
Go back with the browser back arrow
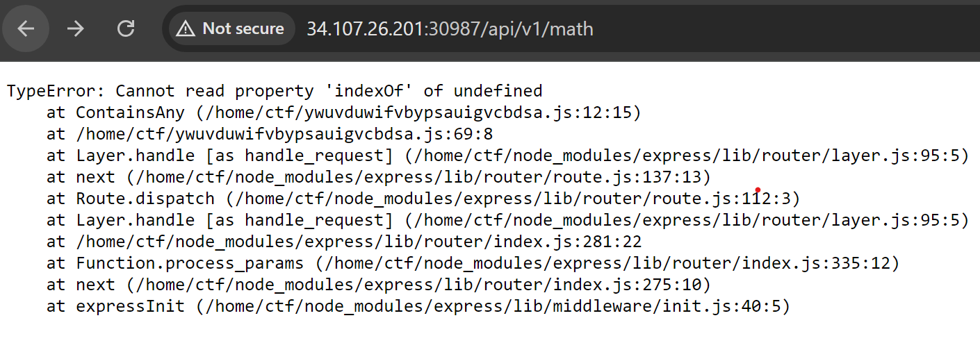(x=26, y=28)
